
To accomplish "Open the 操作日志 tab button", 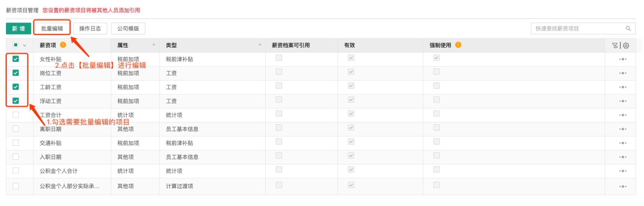I will [x=90, y=28].
